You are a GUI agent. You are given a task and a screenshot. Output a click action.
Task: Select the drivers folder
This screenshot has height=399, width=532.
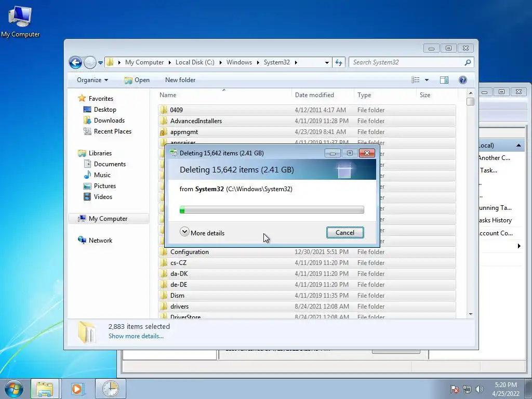coord(307,307)
